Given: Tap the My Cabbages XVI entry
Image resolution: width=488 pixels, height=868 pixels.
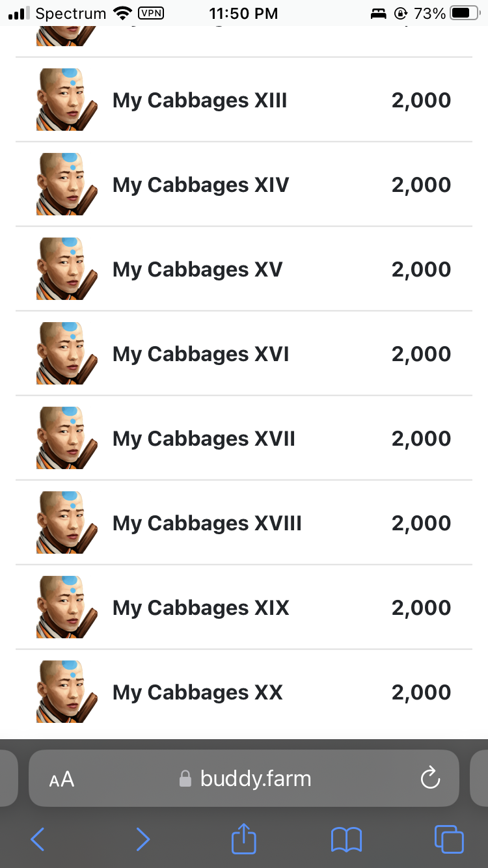Looking at the screenshot, I should coord(200,354).
